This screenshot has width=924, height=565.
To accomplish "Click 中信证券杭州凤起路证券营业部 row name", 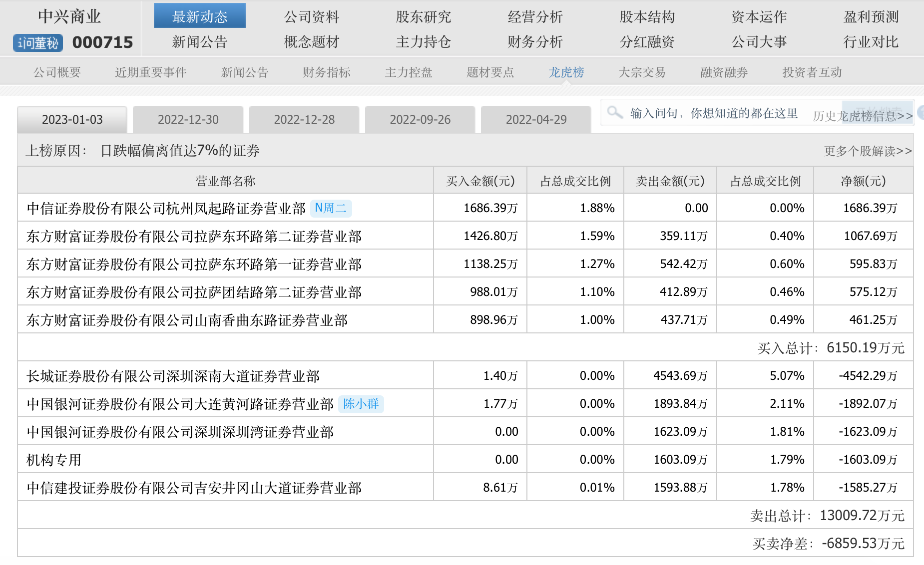I will 166,208.
